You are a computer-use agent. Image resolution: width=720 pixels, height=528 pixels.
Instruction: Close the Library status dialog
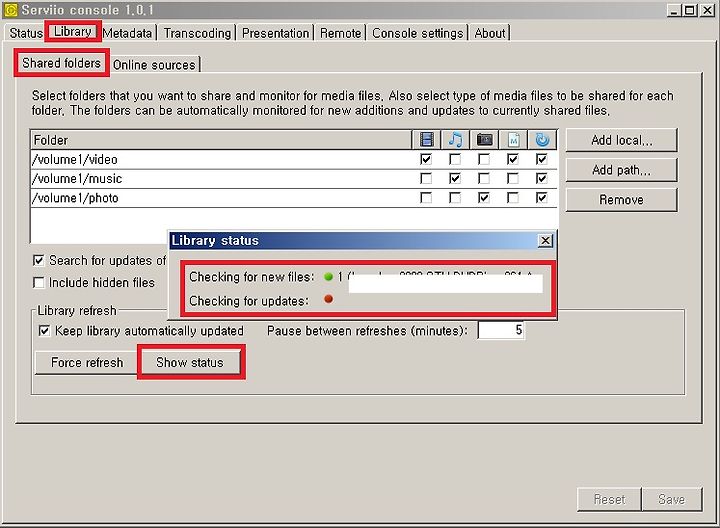pyautogui.click(x=545, y=240)
